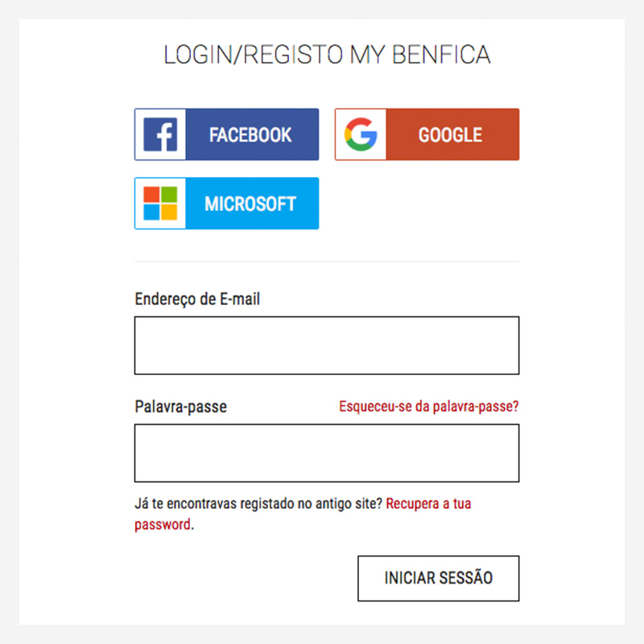Click the Google 'G' logo icon
Screen dimensions: 644x644
361,134
